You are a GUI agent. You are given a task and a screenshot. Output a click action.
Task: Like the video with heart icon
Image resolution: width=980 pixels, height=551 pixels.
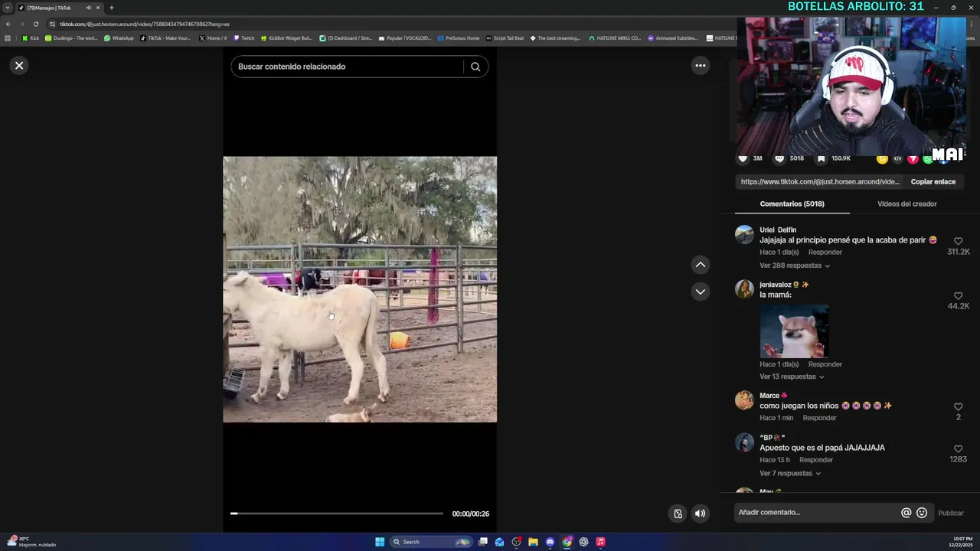click(x=743, y=158)
